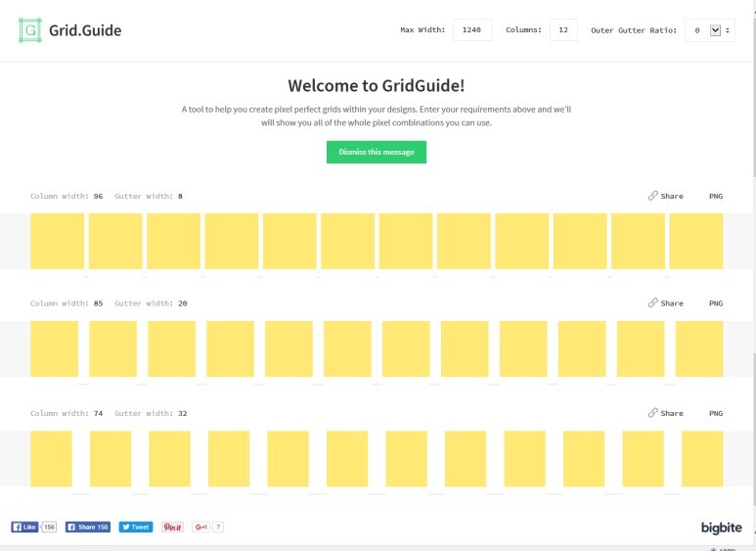This screenshot has width=756, height=551.
Task: Click the Facebook Like button
Action: coord(24,527)
